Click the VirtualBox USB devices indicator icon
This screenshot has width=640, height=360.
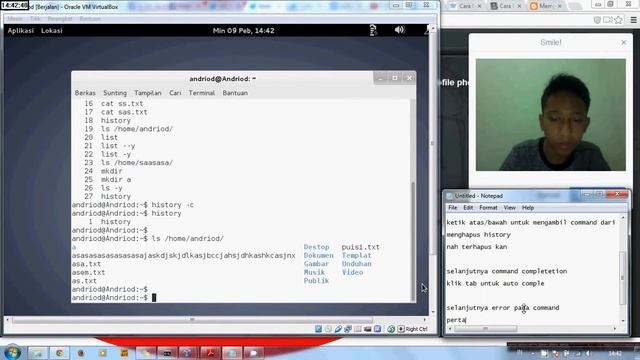[x=338, y=329]
